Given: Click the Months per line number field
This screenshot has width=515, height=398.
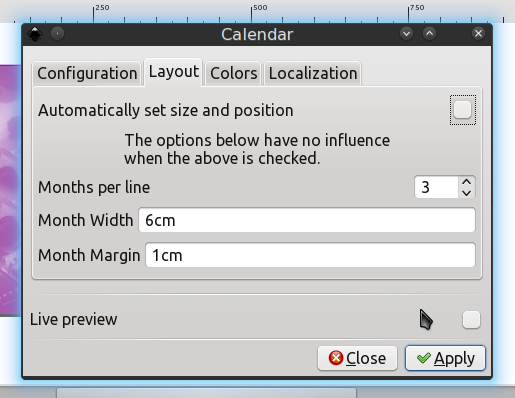Looking at the screenshot, I should (x=436, y=187).
